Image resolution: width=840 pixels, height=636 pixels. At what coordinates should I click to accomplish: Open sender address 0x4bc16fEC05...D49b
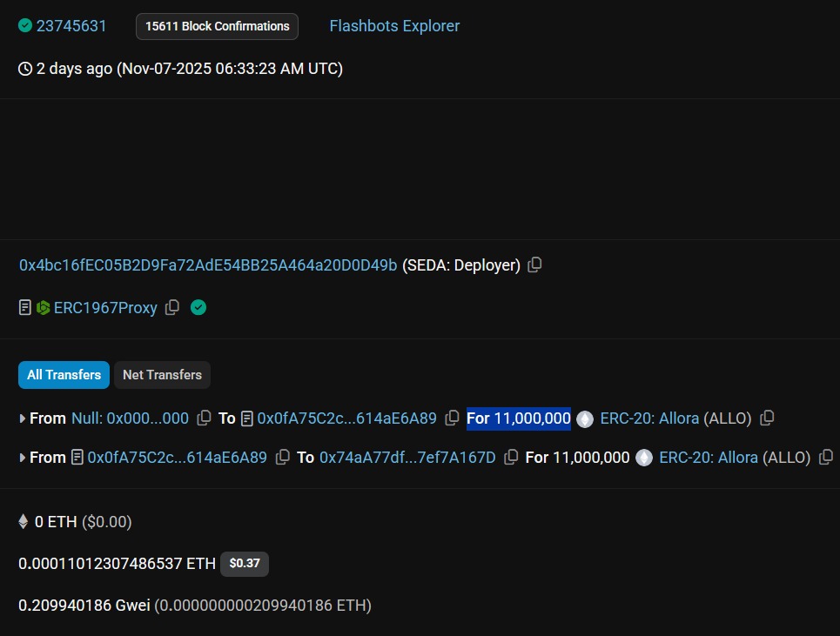click(x=208, y=264)
